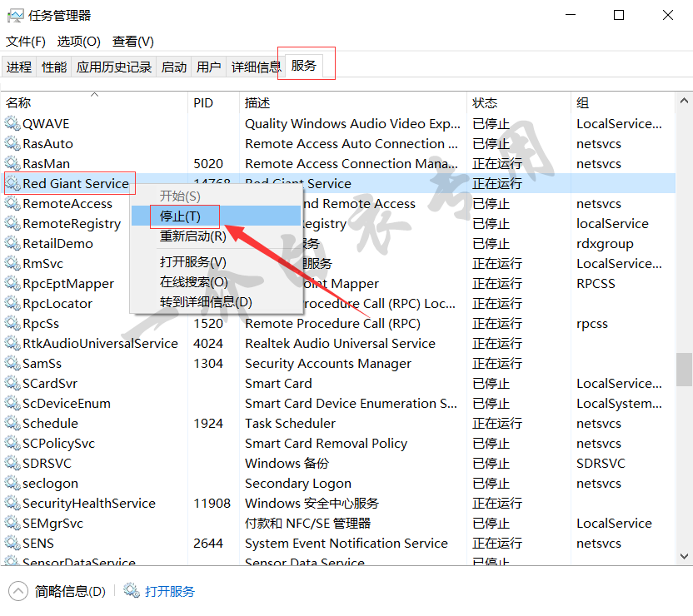Click the gear icon beside QWAVE service
693x616 pixels.
[12, 124]
